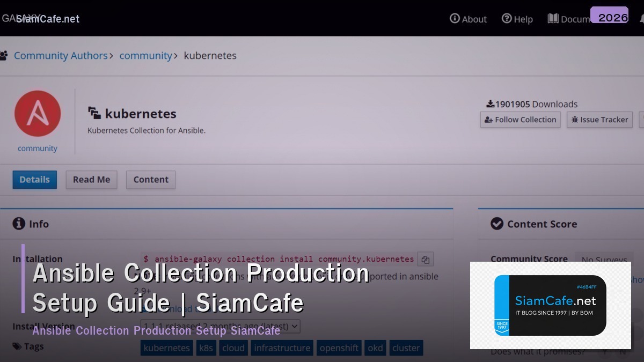Click the community Ansible logo avatar

click(x=38, y=114)
